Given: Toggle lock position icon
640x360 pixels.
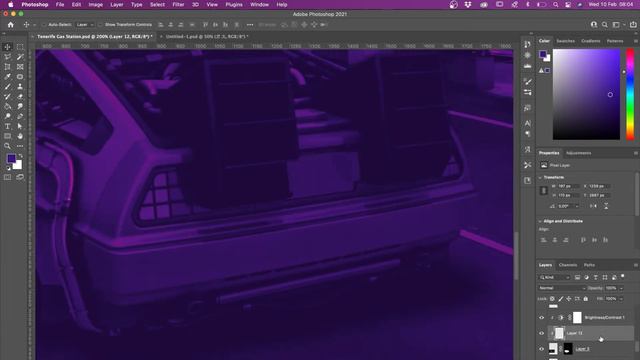Looking at the screenshot, I should 569,299.
